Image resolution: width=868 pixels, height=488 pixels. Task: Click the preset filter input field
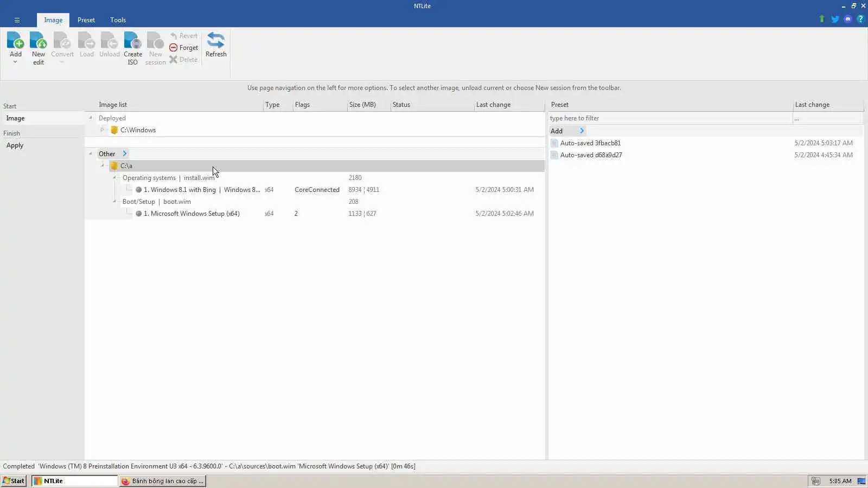670,118
